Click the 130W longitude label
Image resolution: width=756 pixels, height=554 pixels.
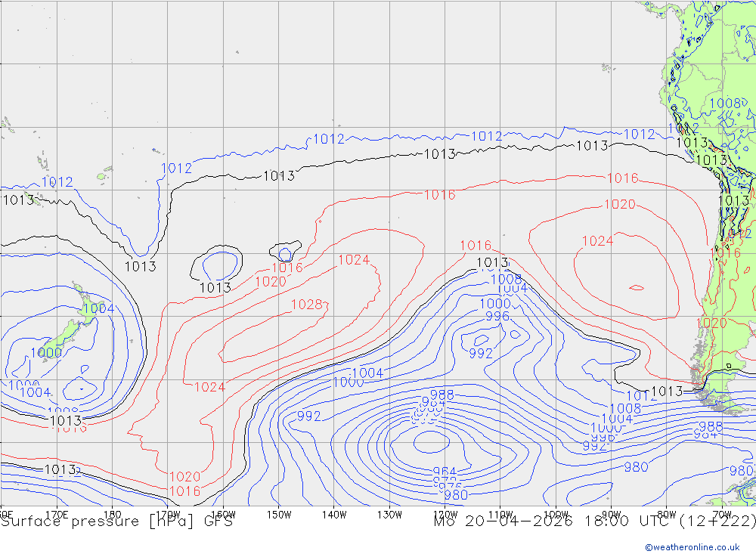[389, 515]
